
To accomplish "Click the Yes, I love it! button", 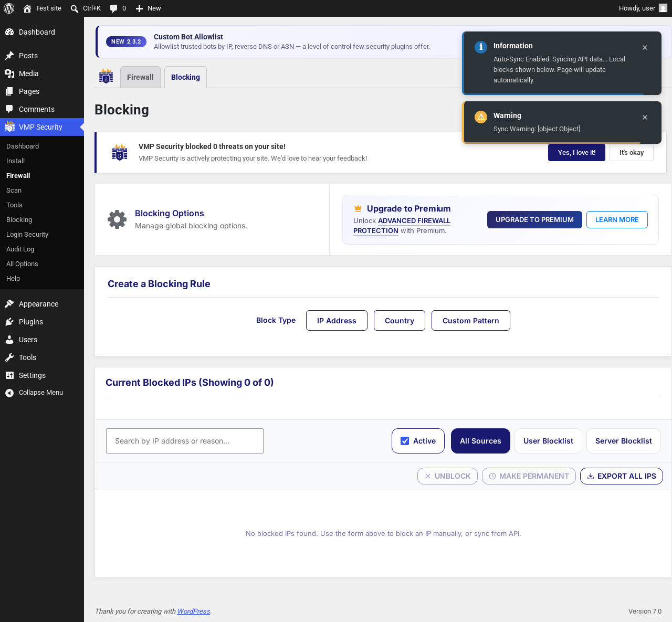I will pos(576,153).
